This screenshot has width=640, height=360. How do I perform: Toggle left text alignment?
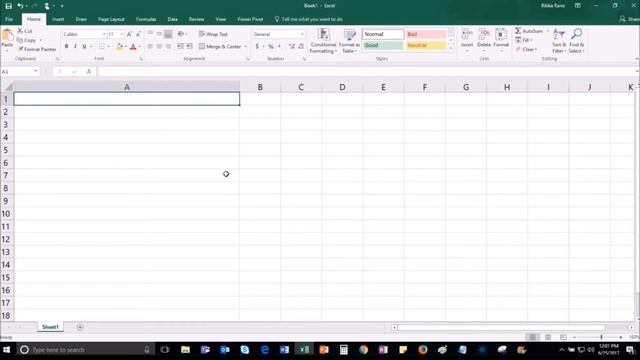[x=150, y=47]
